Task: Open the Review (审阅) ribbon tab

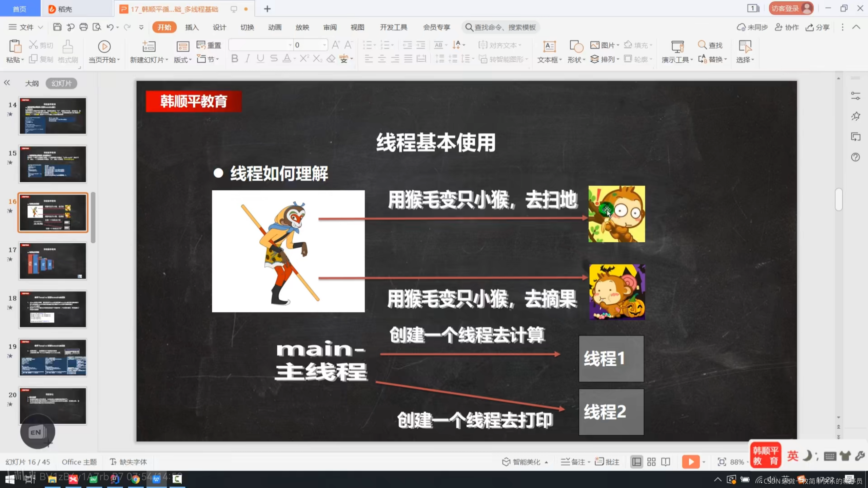Action: [330, 27]
